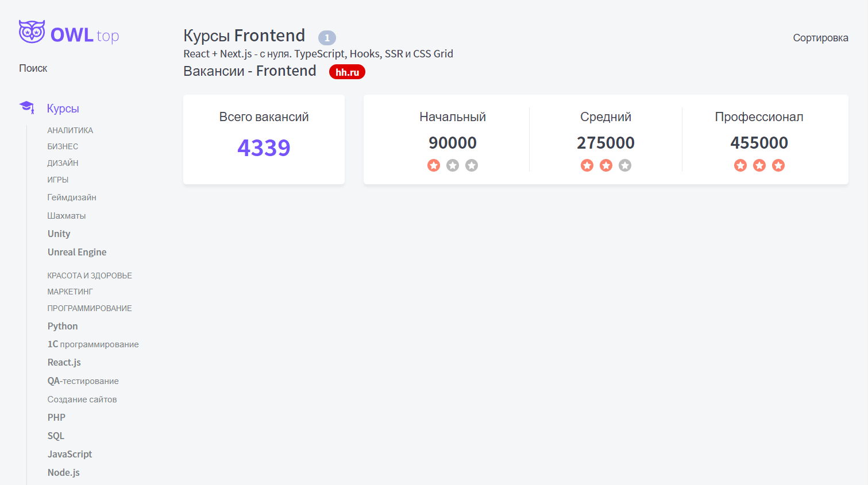The width and height of the screenshot is (868, 485).
Task: Click the graduation cap icon beside Курсы
Action: coord(26,107)
